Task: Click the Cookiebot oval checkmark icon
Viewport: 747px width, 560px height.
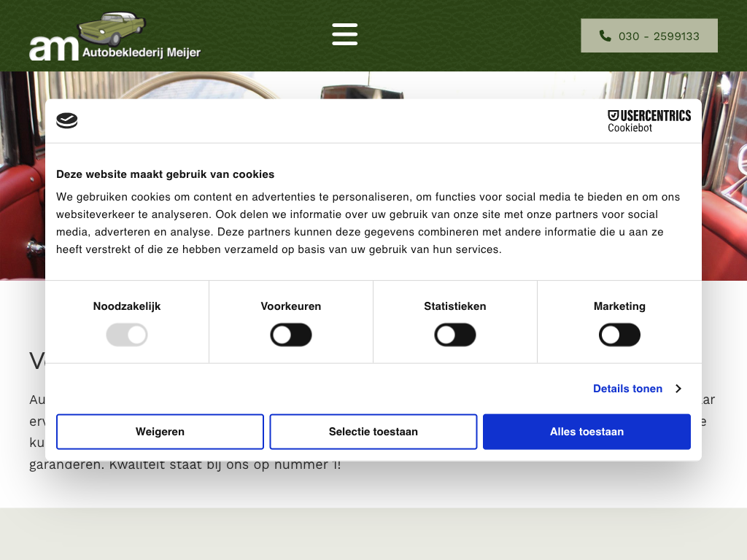Action: pos(67,120)
